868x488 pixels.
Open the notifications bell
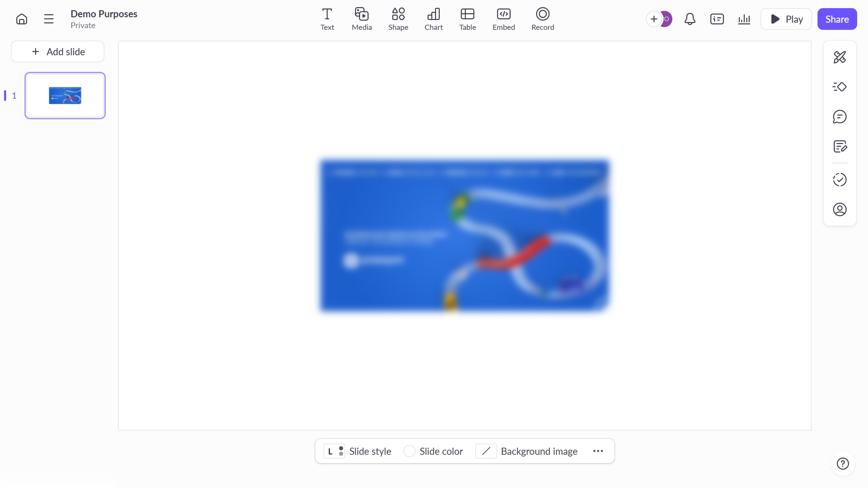(690, 19)
